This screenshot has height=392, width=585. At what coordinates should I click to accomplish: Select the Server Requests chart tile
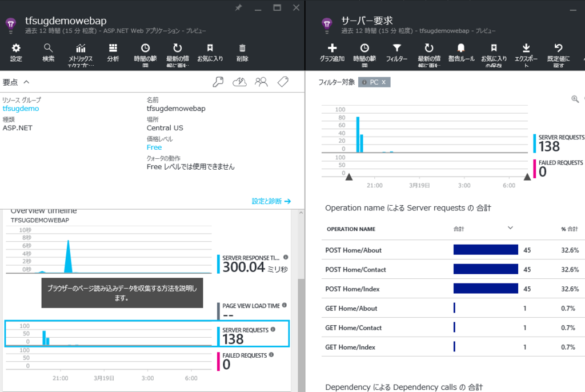pos(147,334)
